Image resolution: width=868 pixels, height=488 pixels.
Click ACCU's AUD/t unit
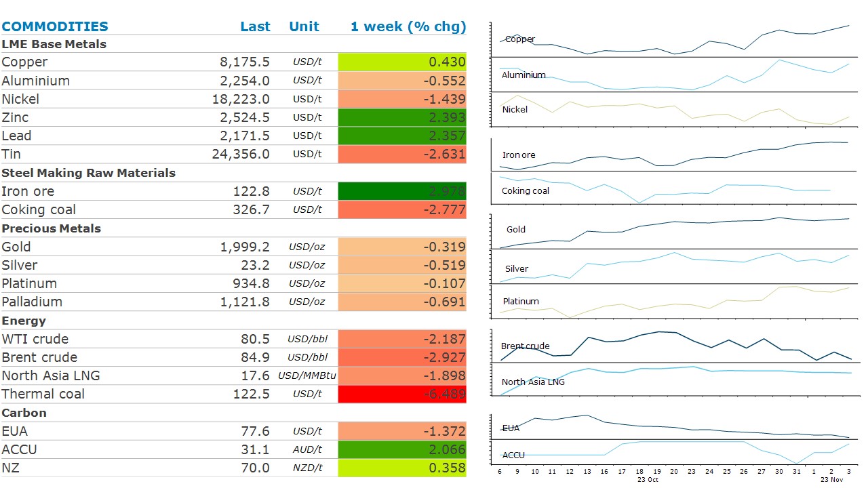click(x=308, y=449)
